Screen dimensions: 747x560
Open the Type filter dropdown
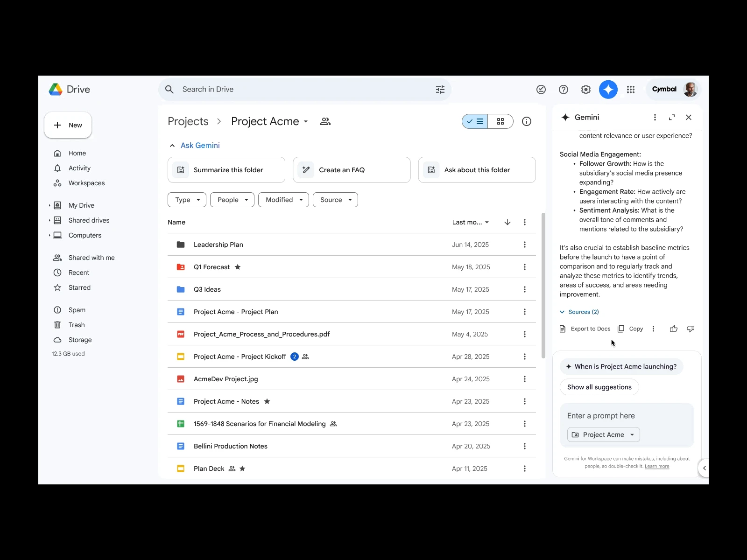click(187, 200)
